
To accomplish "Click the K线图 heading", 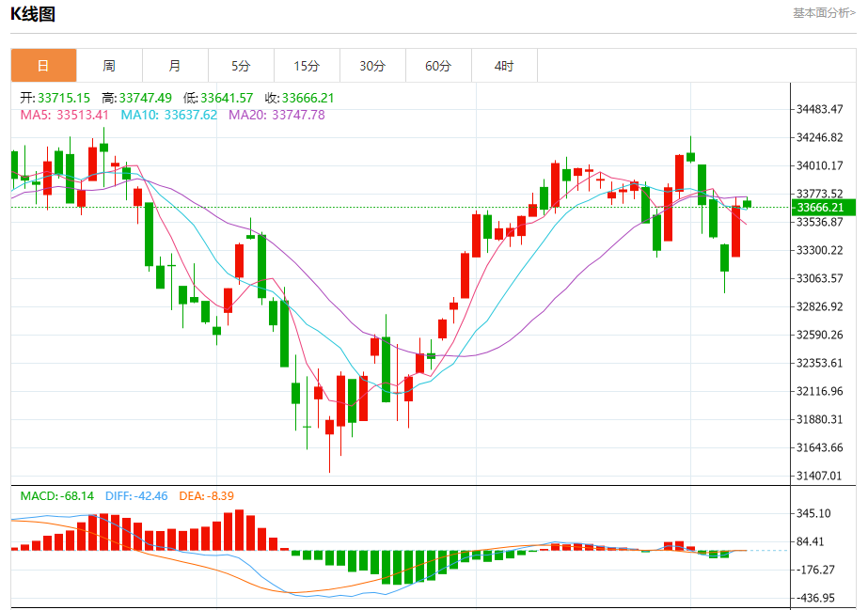I will click(x=33, y=14).
